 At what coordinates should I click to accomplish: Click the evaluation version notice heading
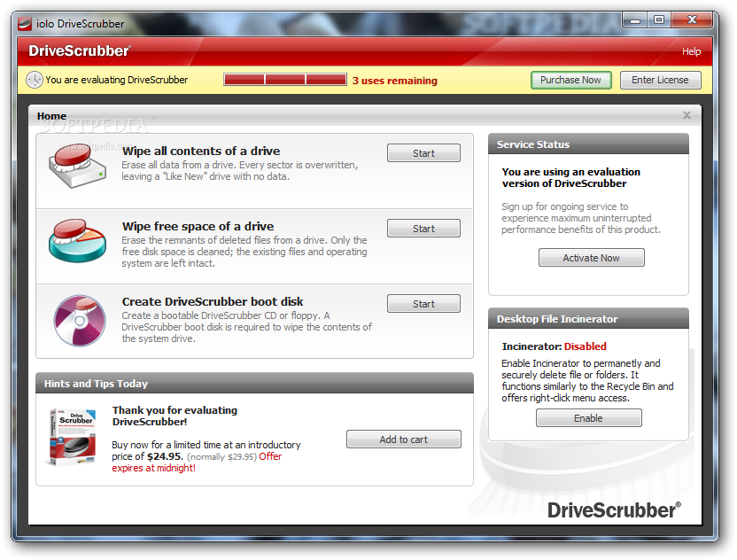click(571, 178)
